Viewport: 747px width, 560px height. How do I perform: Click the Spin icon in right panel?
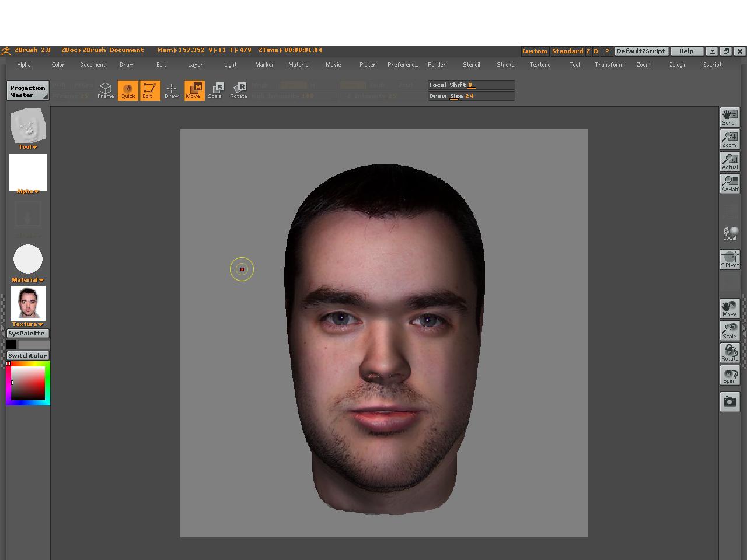point(729,375)
